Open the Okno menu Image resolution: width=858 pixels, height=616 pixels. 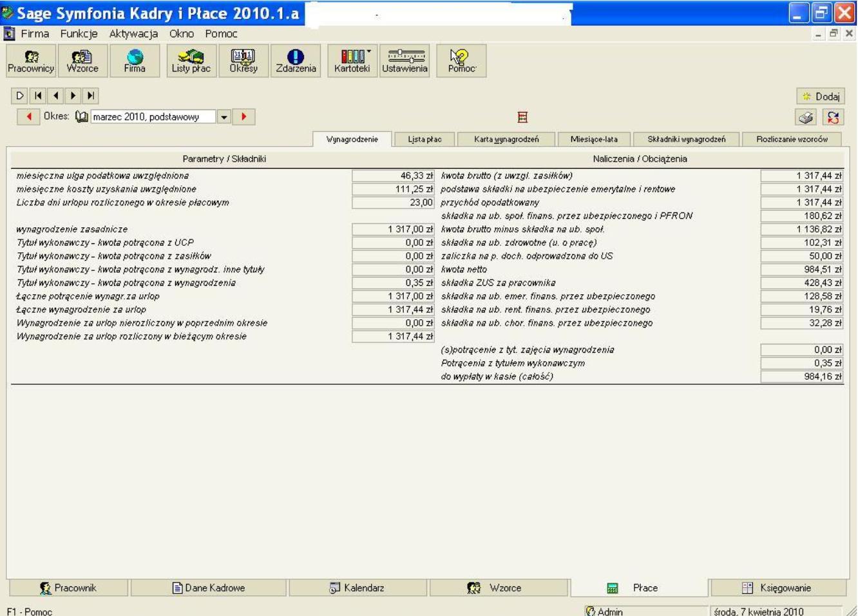(182, 33)
